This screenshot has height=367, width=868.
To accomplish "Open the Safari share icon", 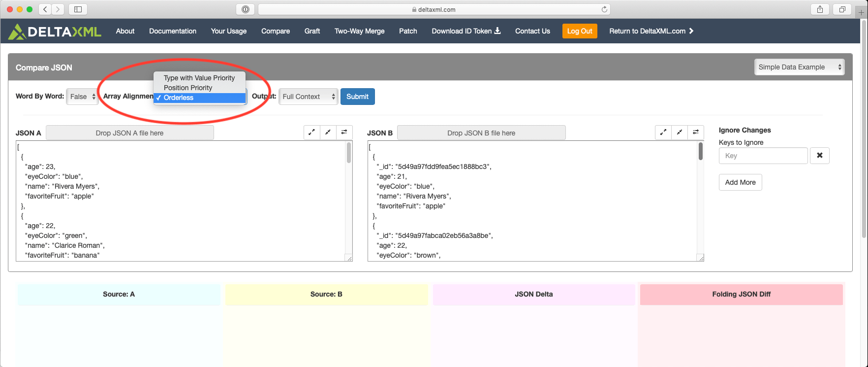I will 820,9.
